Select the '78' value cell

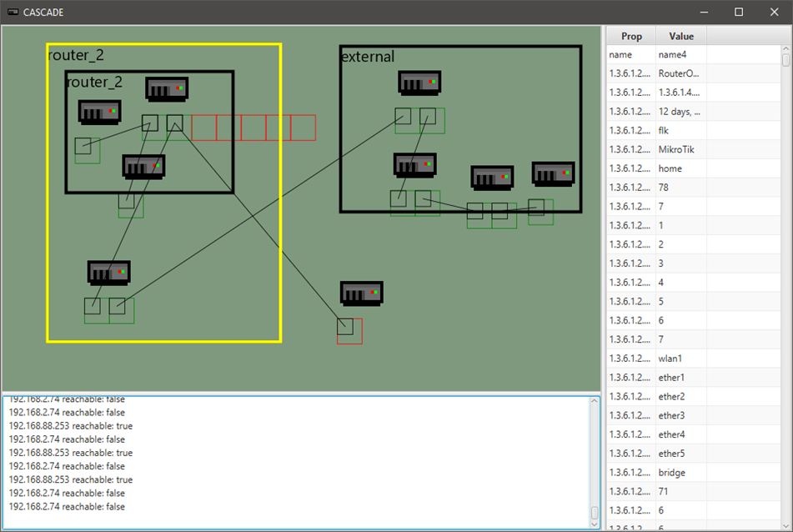(680, 188)
